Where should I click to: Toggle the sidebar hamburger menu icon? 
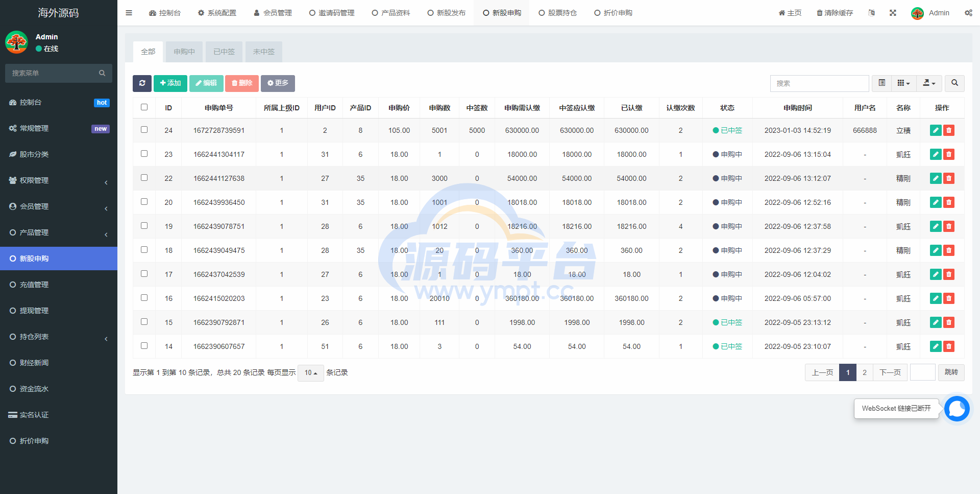[129, 13]
